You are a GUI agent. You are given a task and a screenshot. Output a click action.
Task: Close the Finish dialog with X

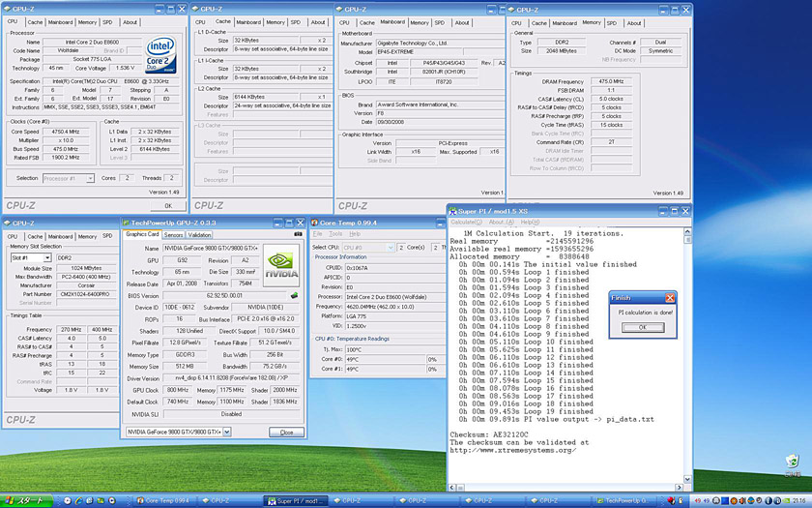point(670,298)
